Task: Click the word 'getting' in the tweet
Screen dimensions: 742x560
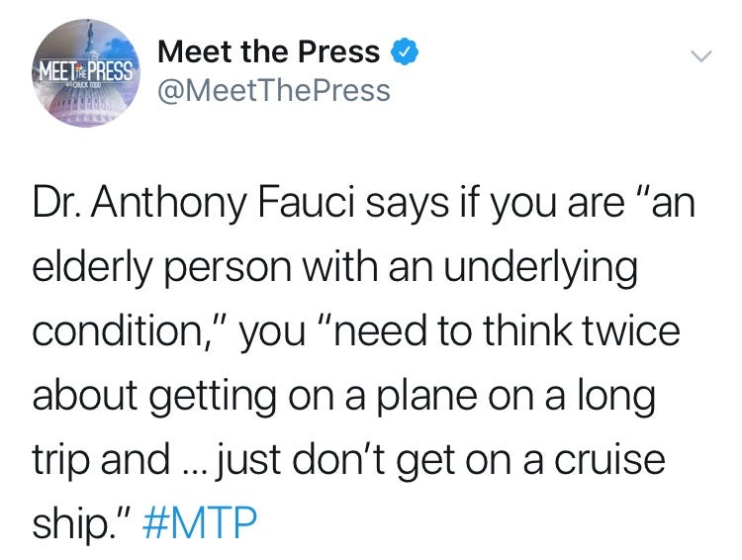Action: [213, 398]
